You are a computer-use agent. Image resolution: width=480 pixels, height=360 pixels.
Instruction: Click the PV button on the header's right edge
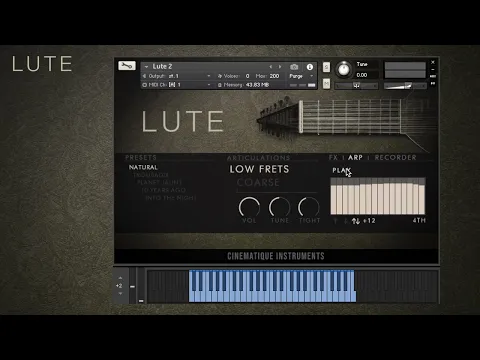(433, 83)
